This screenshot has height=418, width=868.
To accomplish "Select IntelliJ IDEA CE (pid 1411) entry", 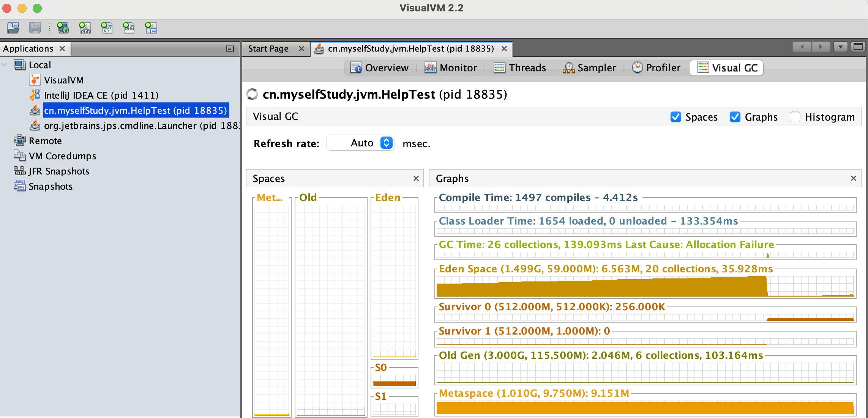I will (101, 95).
